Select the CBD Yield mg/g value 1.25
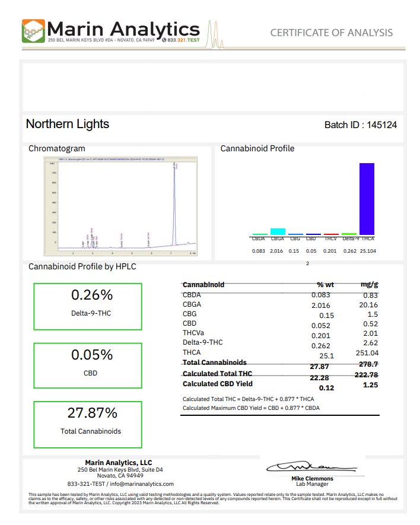The width and height of the screenshot is (420, 525). tap(370, 385)
